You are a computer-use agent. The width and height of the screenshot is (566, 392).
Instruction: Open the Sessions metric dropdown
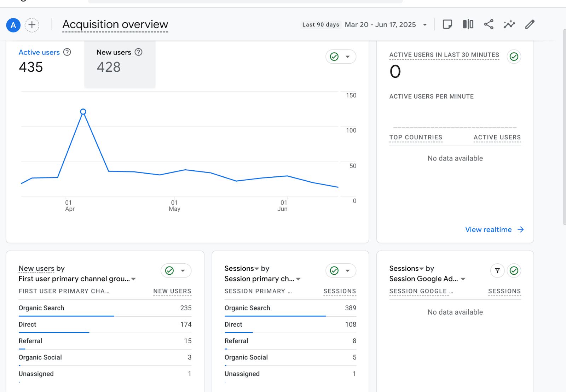[x=258, y=268]
